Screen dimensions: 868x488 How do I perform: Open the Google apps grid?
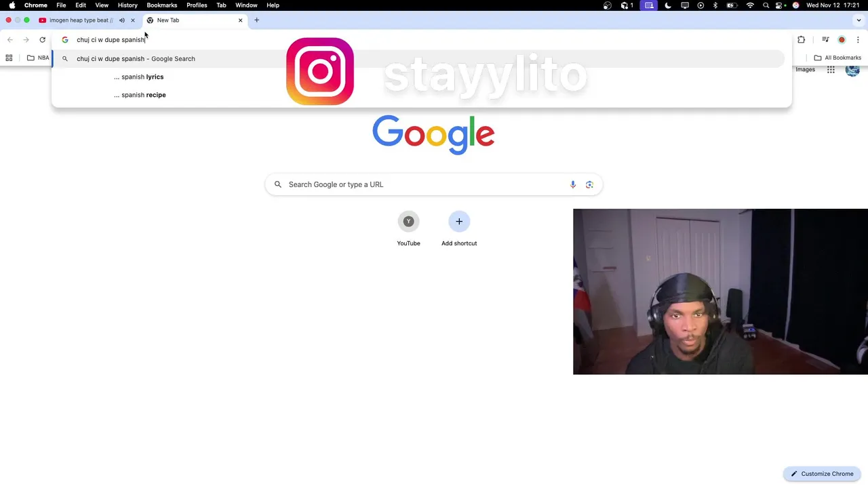[831, 70]
